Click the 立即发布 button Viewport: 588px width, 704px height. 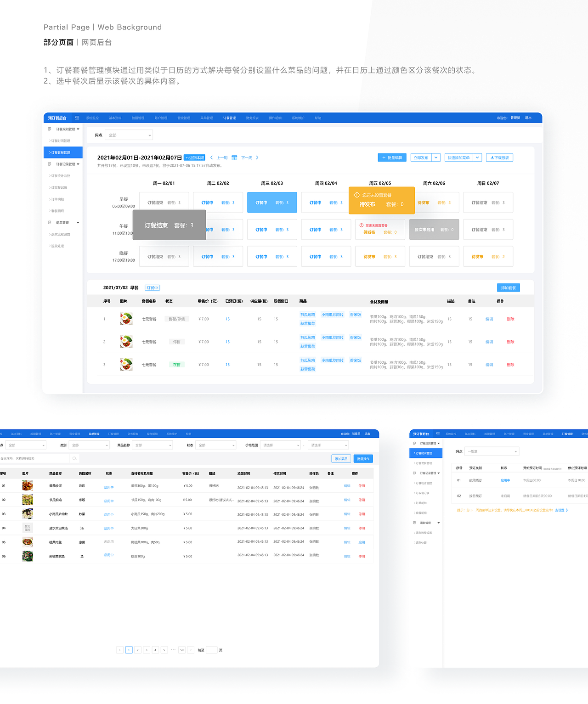(x=421, y=158)
